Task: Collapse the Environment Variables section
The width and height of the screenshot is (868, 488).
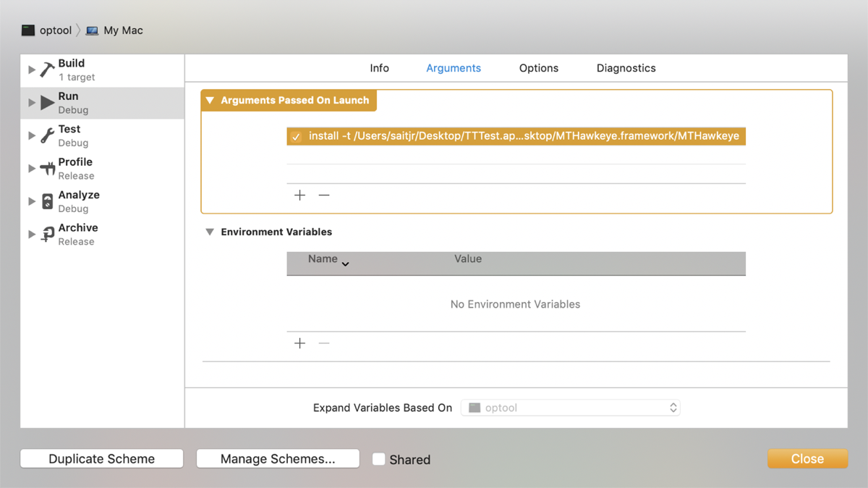Action: (210, 232)
